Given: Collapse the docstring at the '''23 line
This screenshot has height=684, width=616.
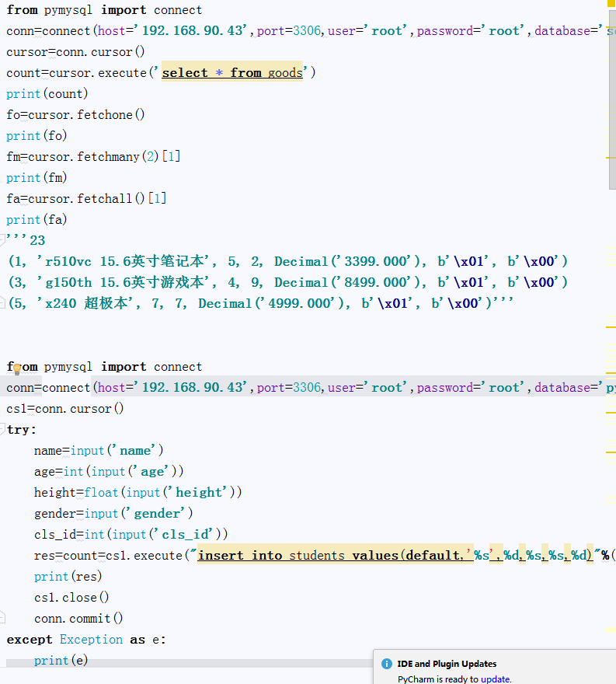Looking at the screenshot, I should click(x=2, y=240).
